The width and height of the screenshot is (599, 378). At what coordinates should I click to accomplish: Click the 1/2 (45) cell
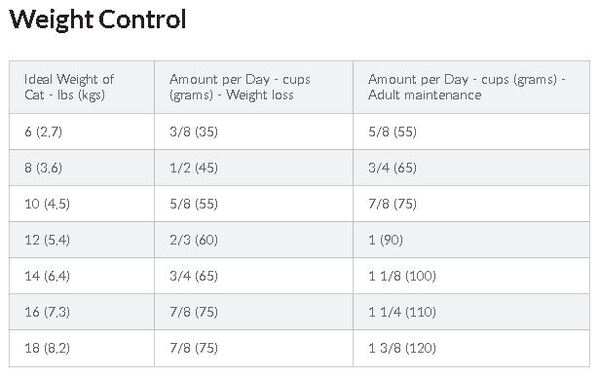tap(254, 168)
